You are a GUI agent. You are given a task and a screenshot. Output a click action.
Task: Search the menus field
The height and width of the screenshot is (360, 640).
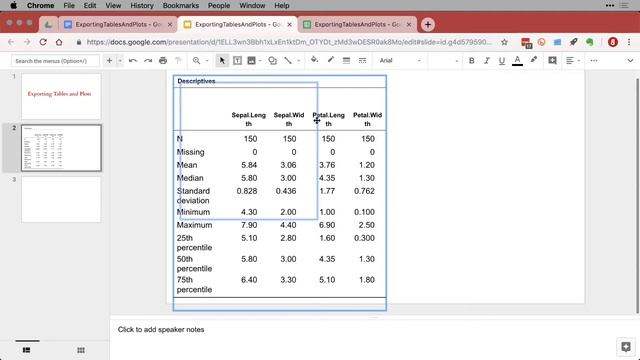click(55, 61)
